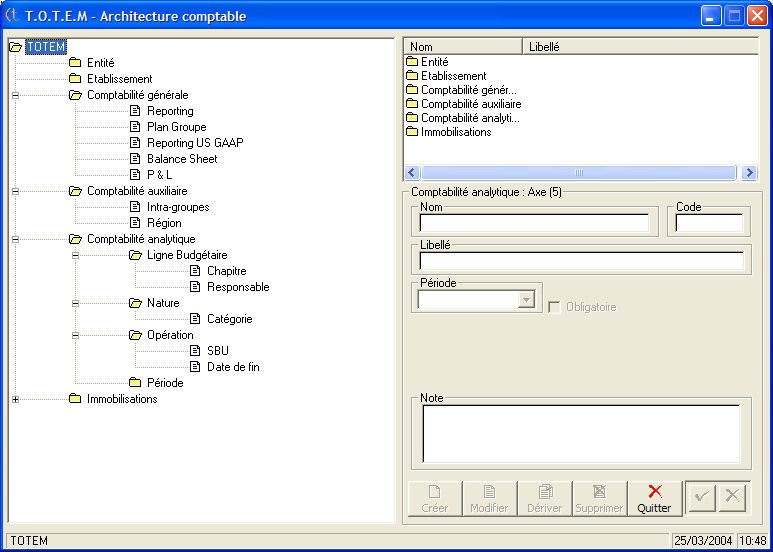Collapse the Nature branch
The width and height of the screenshot is (773, 552).
pyautogui.click(x=75, y=303)
